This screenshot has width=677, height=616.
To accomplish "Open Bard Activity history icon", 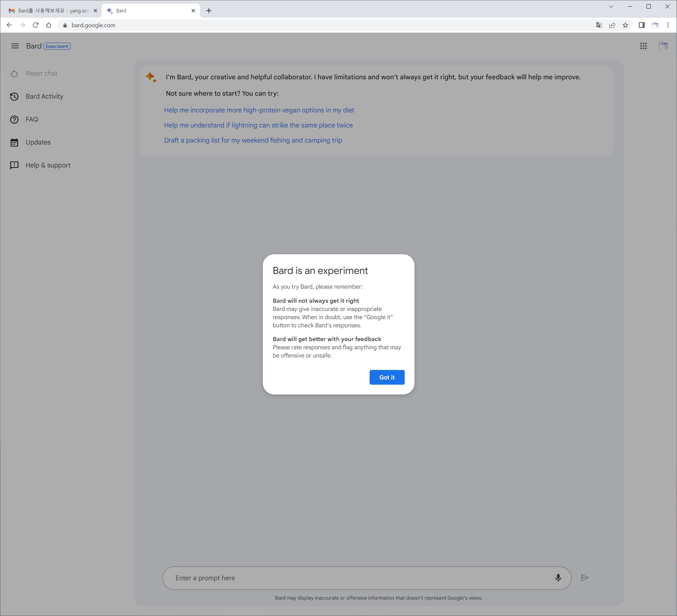I will [x=14, y=96].
